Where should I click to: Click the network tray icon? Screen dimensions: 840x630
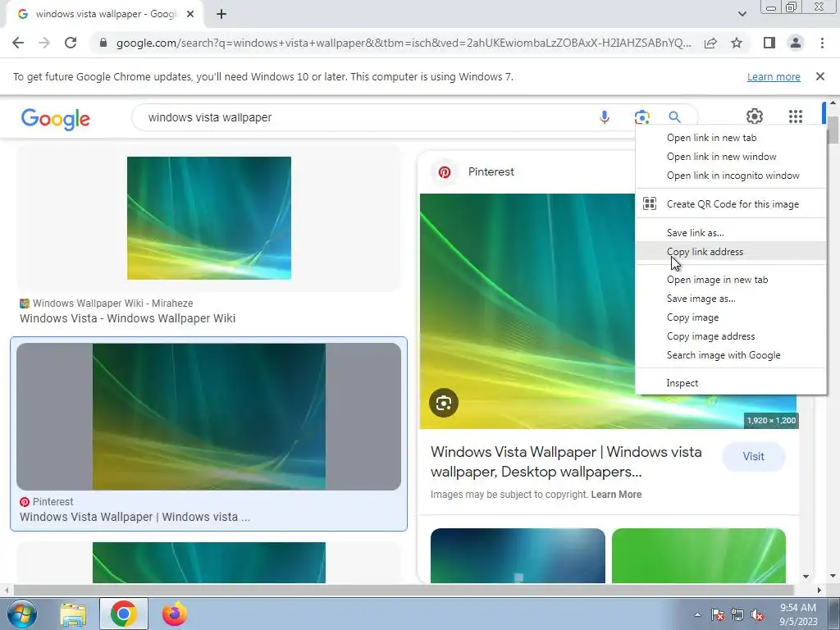pyautogui.click(x=737, y=615)
